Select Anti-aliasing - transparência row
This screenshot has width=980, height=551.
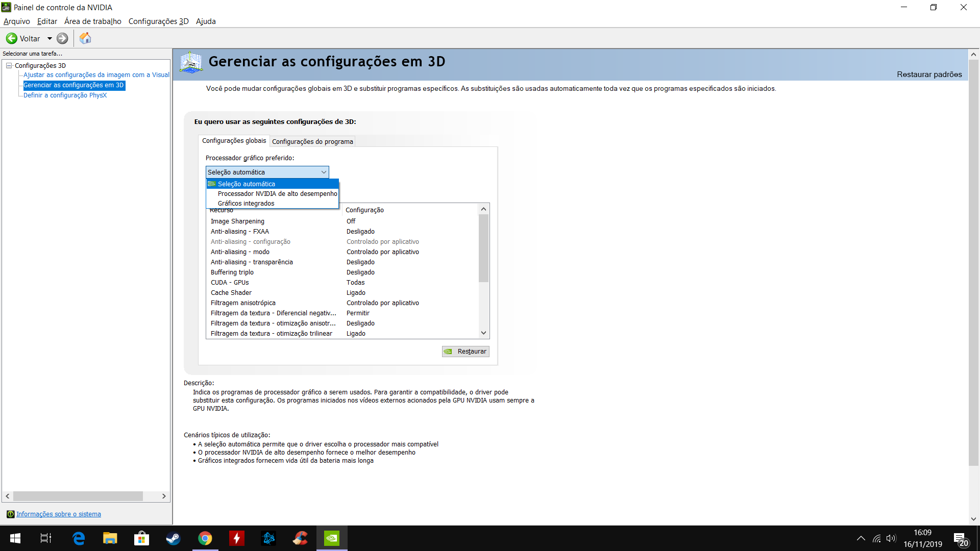click(342, 262)
